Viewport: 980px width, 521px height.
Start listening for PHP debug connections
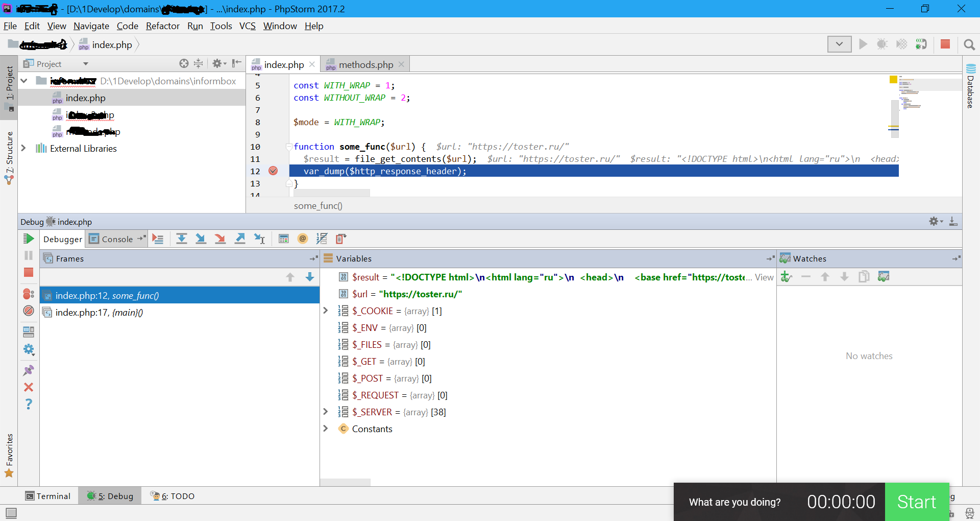[x=921, y=44]
